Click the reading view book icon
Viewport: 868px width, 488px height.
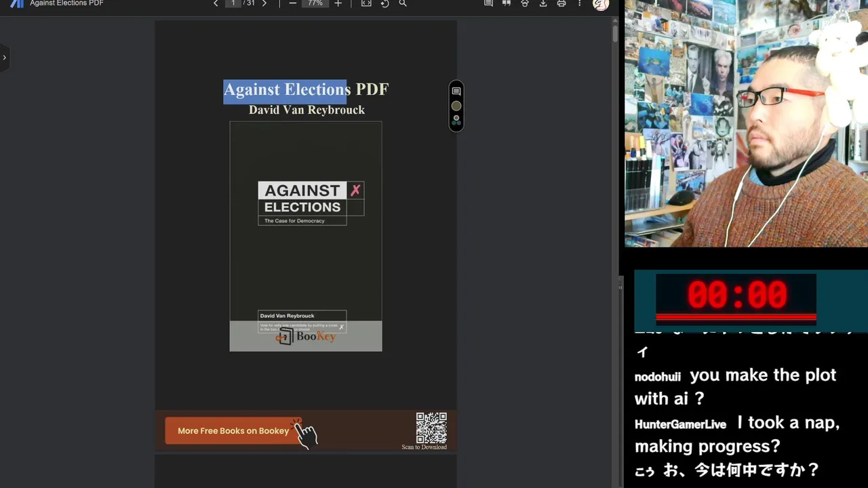click(x=506, y=3)
